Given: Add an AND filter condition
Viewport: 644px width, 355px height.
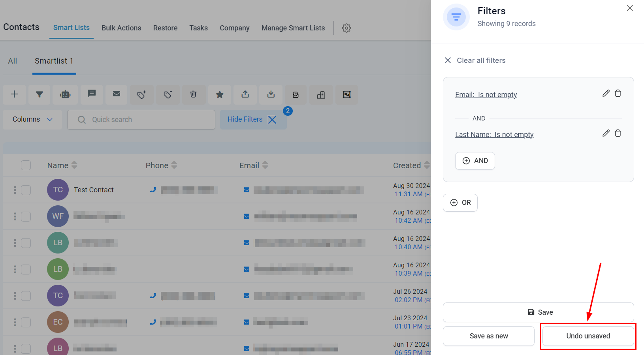Looking at the screenshot, I should click(x=475, y=161).
